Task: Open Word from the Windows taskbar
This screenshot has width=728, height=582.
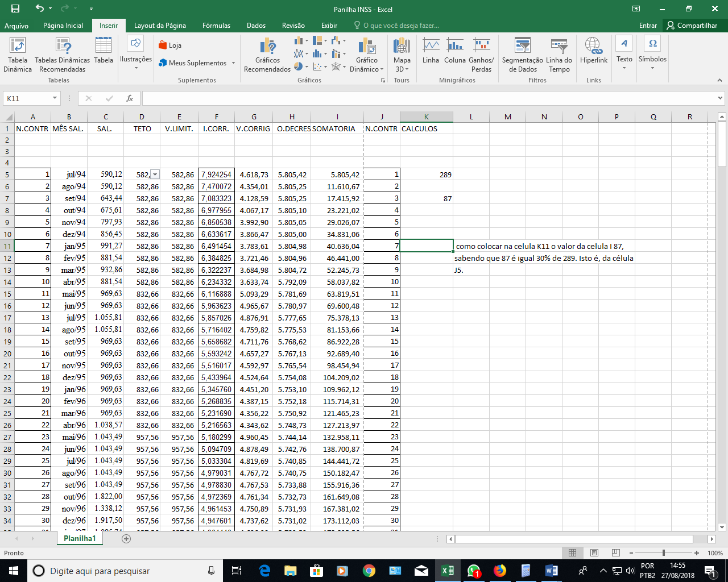Action: tap(552, 571)
